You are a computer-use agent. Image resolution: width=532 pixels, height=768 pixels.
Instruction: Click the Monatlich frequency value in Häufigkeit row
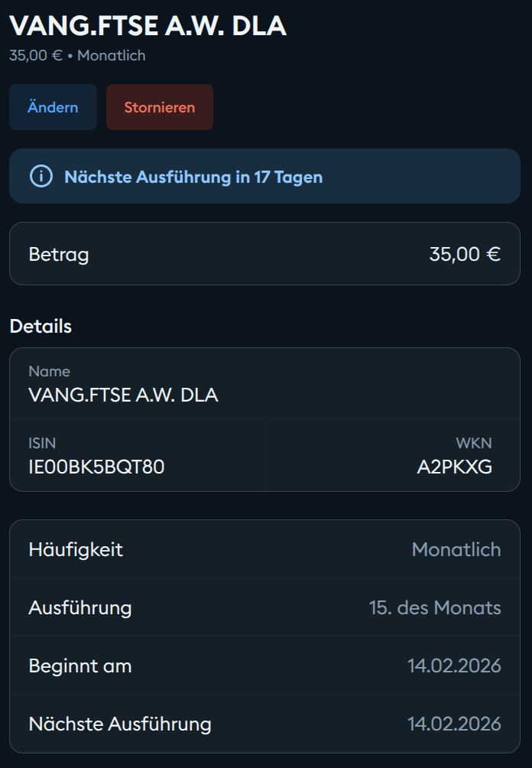click(456, 549)
